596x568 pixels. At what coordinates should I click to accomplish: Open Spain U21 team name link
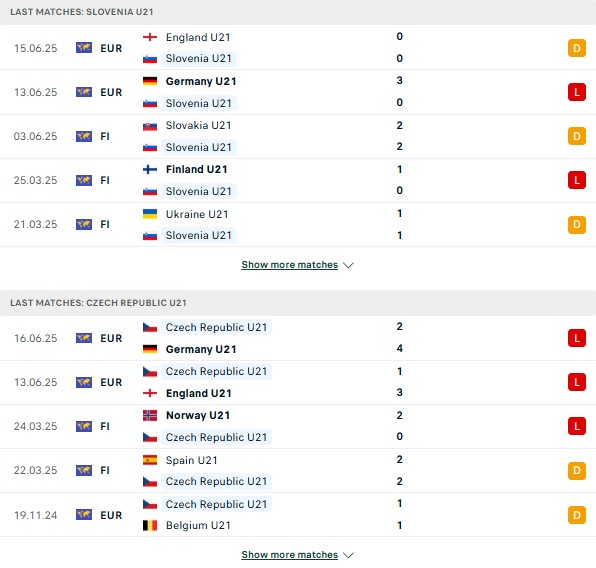192,460
